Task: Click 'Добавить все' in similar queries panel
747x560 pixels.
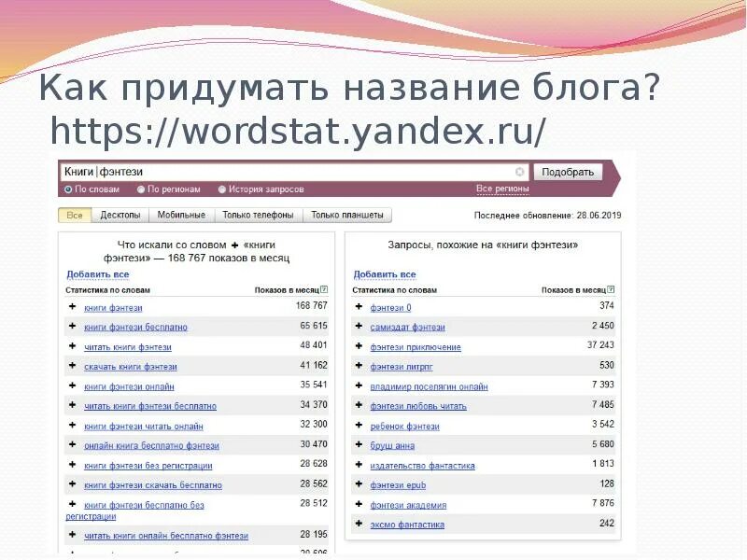Action: [x=385, y=274]
